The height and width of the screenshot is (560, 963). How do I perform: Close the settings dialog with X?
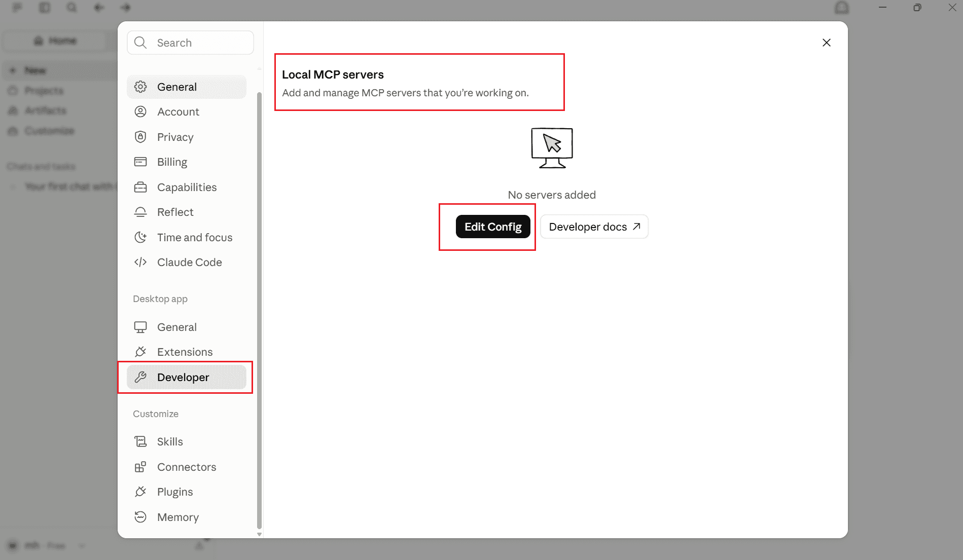(x=827, y=43)
